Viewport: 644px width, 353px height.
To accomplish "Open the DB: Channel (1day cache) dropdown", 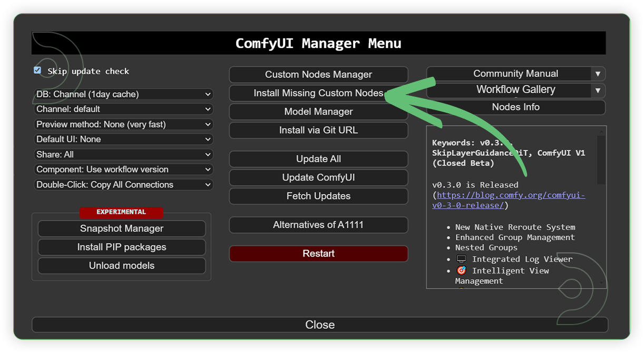I will [123, 94].
